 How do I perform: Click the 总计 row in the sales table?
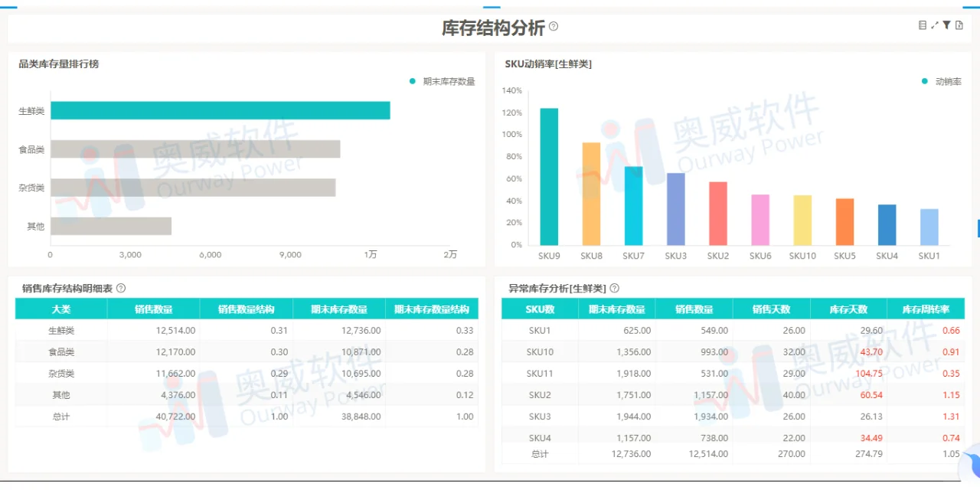pos(60,416)
